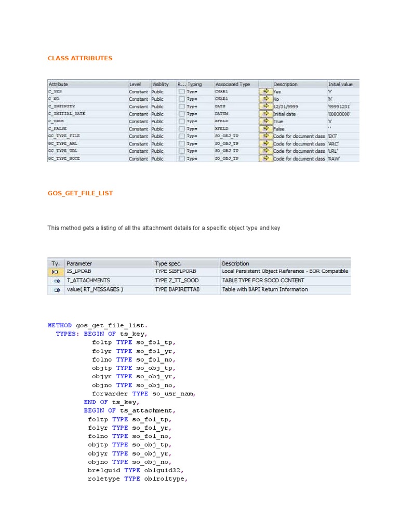The height and width of the screenshot is (532, 399).
Task: Toggle the read-only checkbox for GC_TYPE_URL
Action: [x=181, y=151]
